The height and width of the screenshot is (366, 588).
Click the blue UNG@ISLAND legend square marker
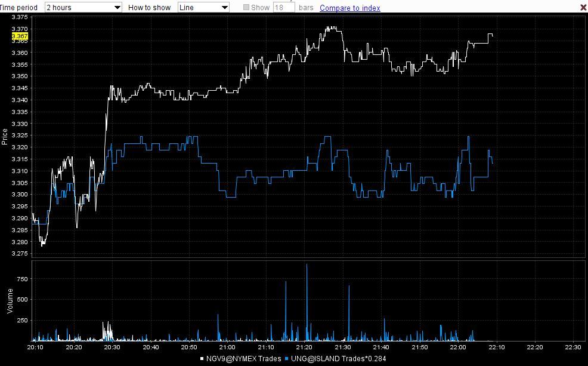click(287, 358)
